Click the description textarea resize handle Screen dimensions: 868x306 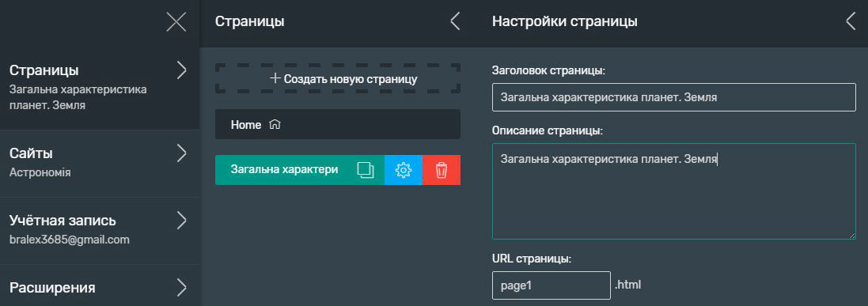(x=852, y=236)
